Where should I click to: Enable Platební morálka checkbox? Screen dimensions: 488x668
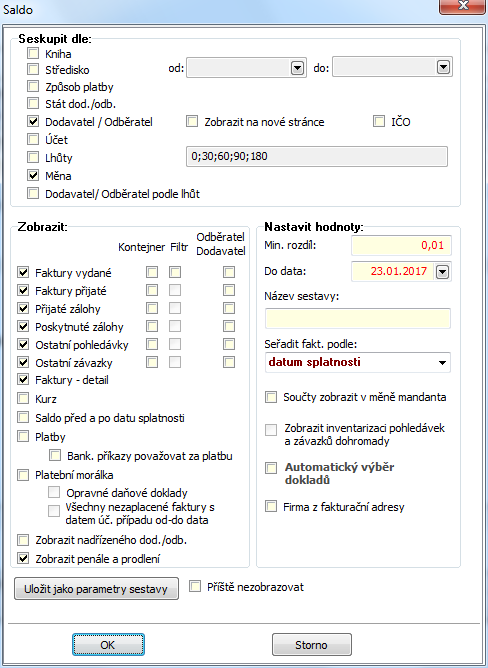[x=23, y=475]
